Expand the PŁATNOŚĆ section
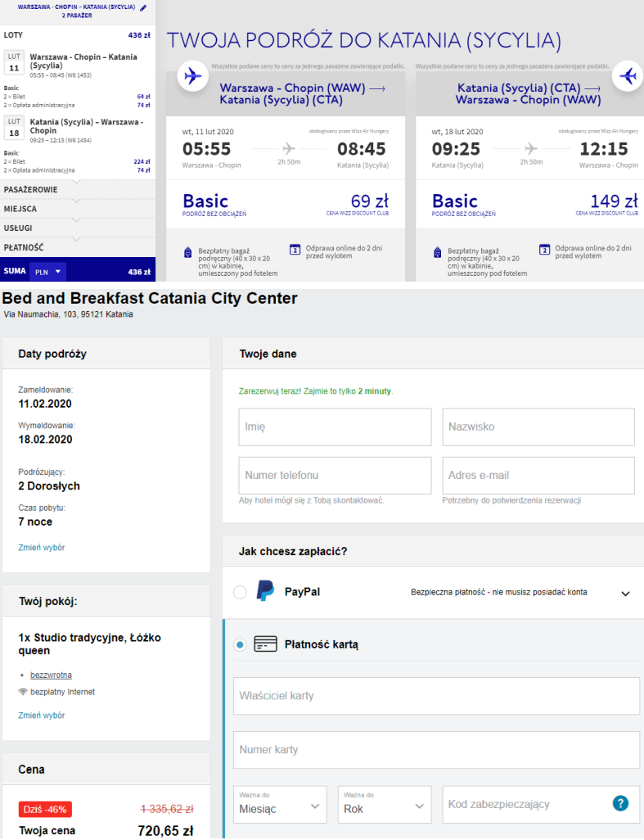 tap(78, 247)
